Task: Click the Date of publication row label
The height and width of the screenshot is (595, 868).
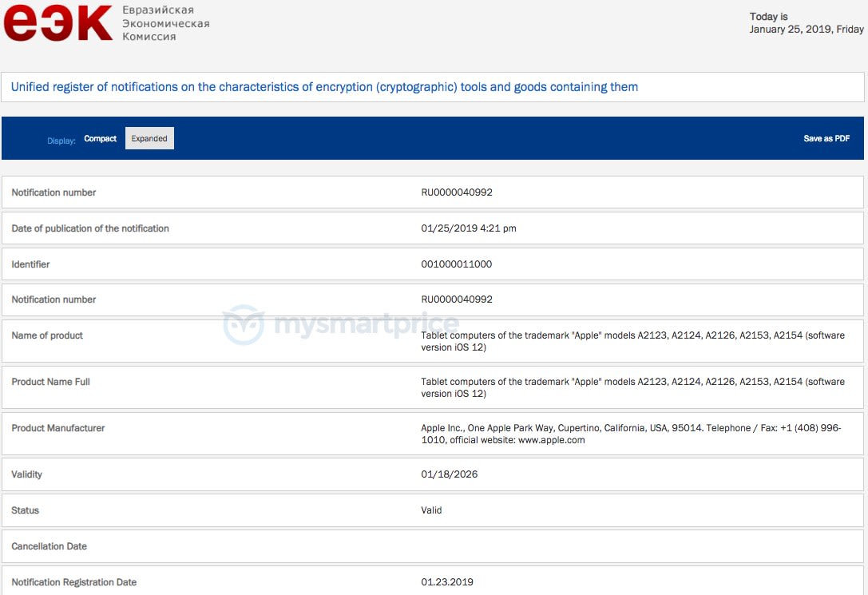Action: 89,228
